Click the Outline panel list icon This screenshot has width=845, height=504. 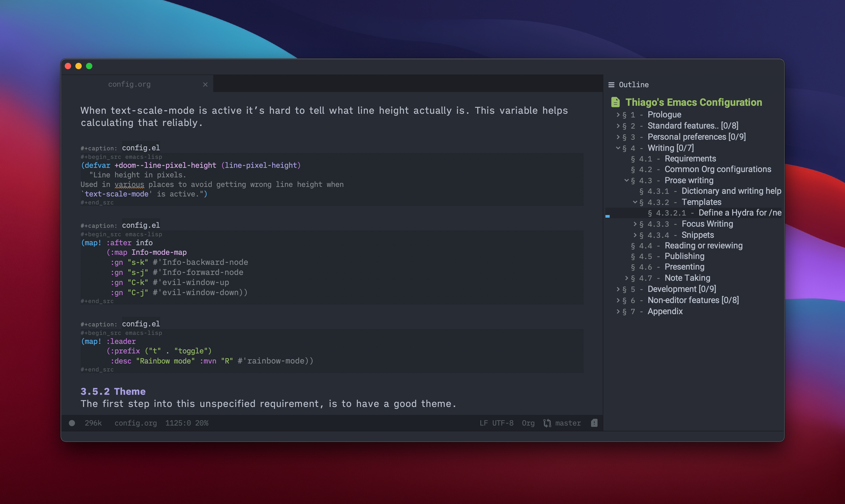[x=611, y=85]
